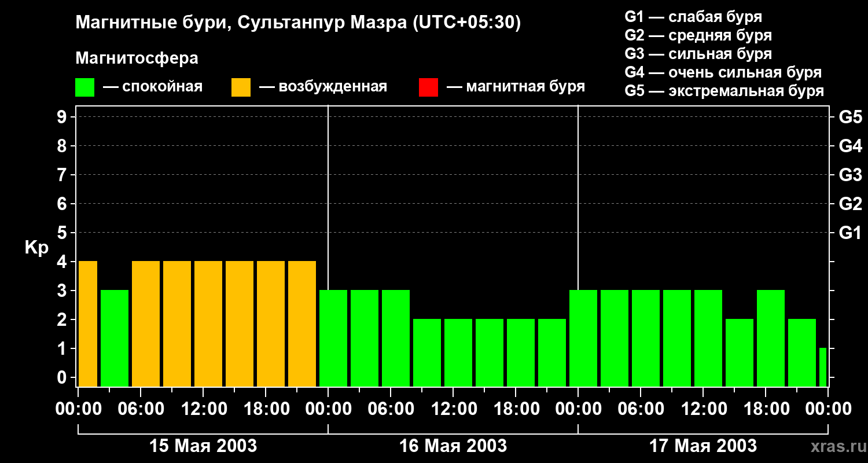
Task: Click the "G3 — сильная буря" legend line
Action: (698, 54)
